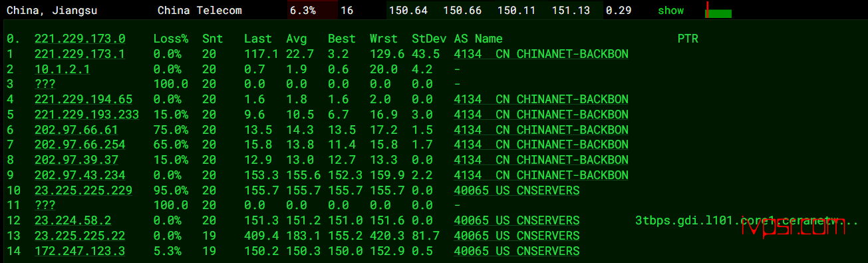Click the 'Avg' column header
The width and height of the screenshot is (868, 263).
click(296, 39)
